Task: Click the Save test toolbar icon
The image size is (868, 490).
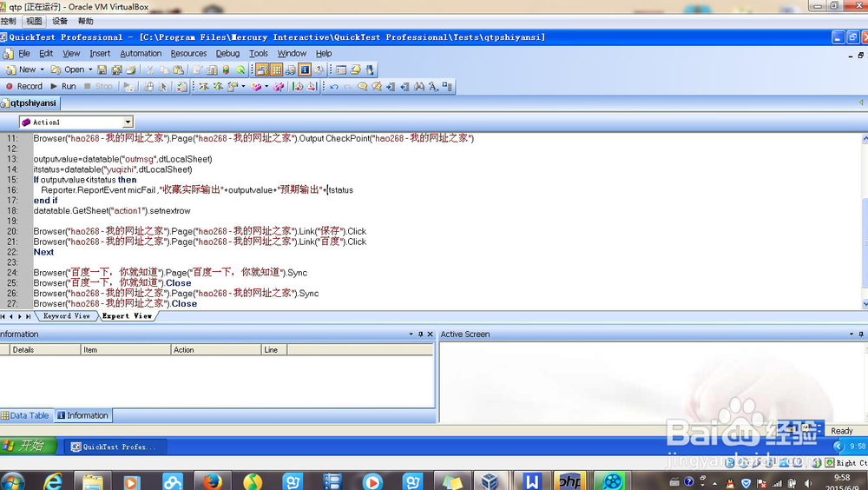Action: [102, 70]
